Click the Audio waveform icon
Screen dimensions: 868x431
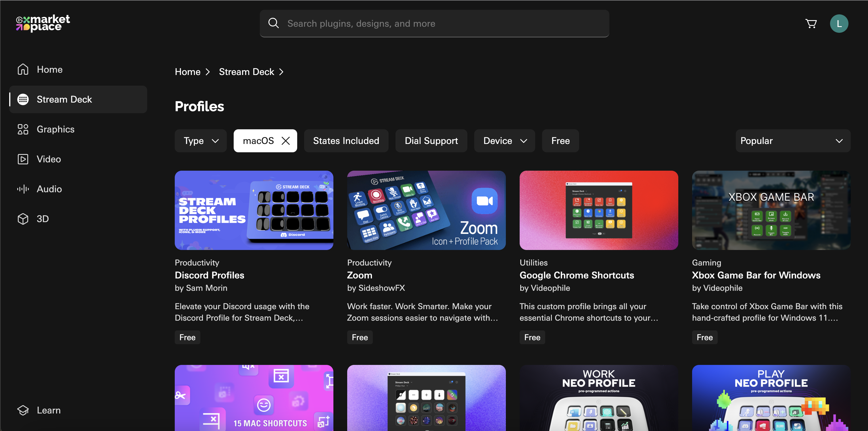23,189
